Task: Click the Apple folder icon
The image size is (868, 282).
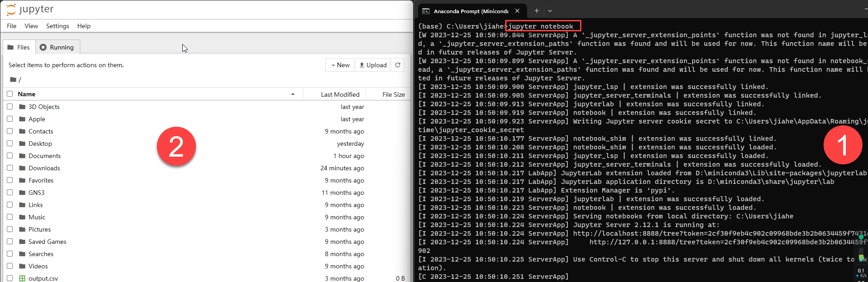Action: pyautogui.click(x=22, y=119)
